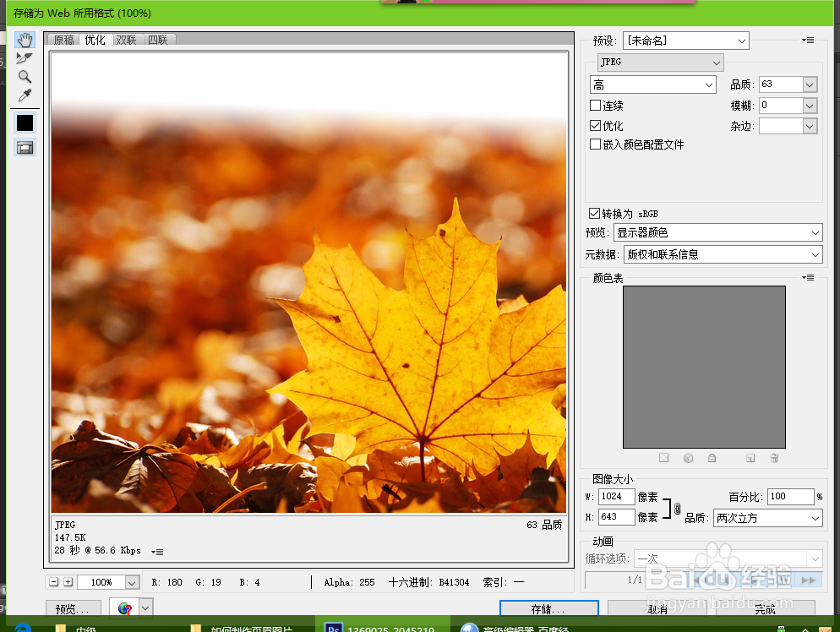This screenshot has width=840, height=632.
Task: Click the browser preview globe icon
Action: (x=124, y=608)
